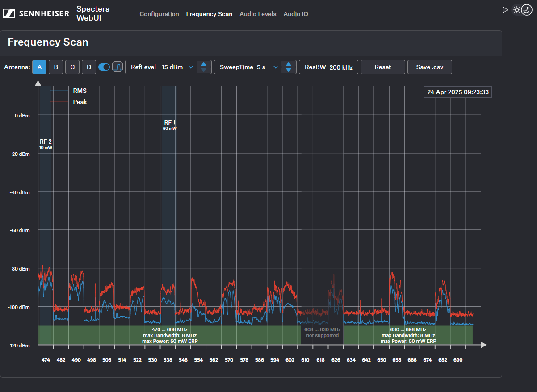The image size is (537, 392).
Task: Click the Sennheiser logo
Action: pyautogui.click(x=36, y=13)
